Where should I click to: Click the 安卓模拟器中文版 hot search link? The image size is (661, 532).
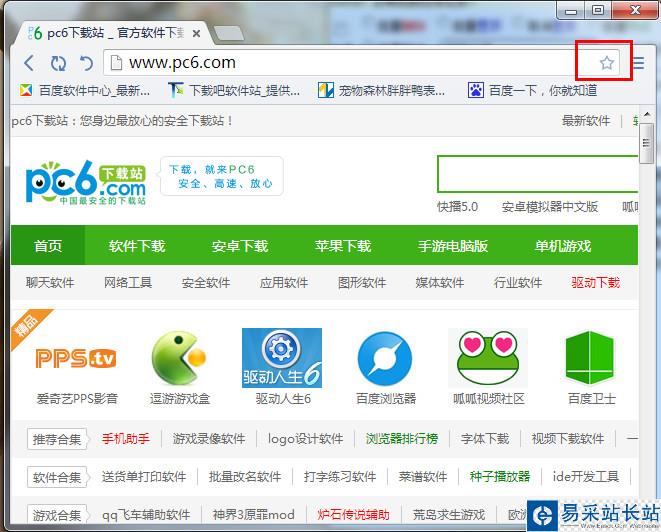[550, 207]
